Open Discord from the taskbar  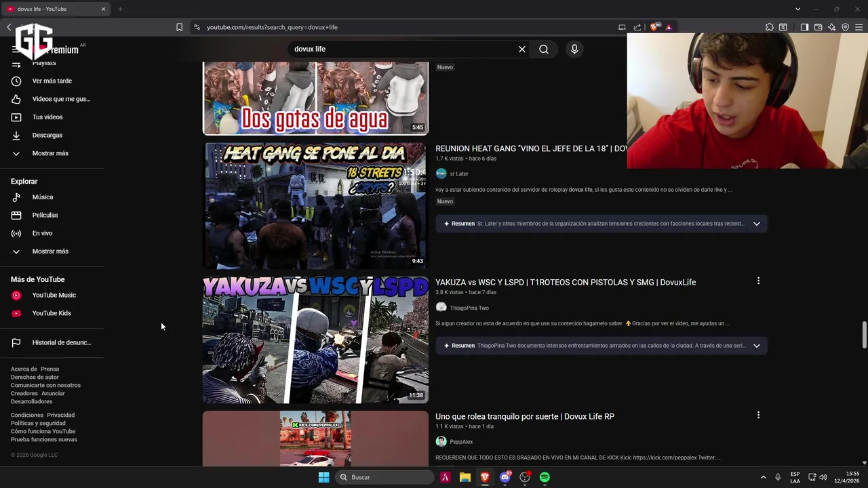505,477
